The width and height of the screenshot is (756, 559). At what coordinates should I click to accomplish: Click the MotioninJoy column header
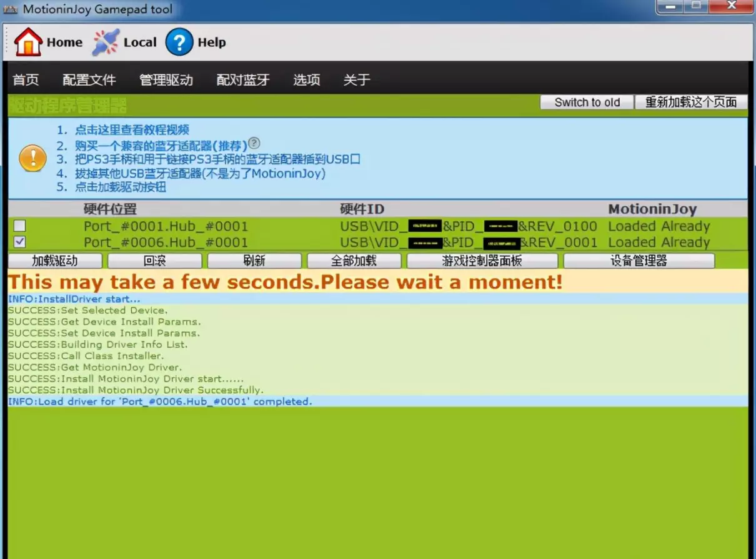[x=652, y=209]
